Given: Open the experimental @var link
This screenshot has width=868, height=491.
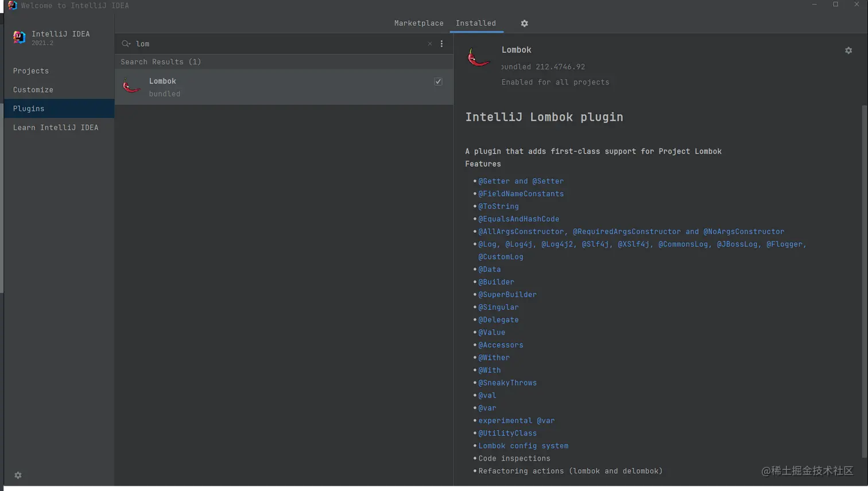Looking at the screenshot, I should coord(516,421).
